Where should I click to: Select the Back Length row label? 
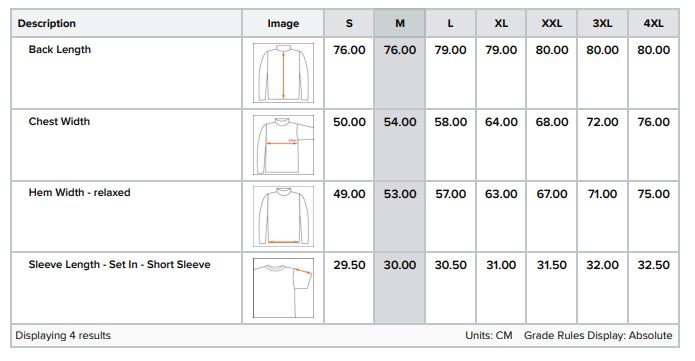(x=59, y=50)
